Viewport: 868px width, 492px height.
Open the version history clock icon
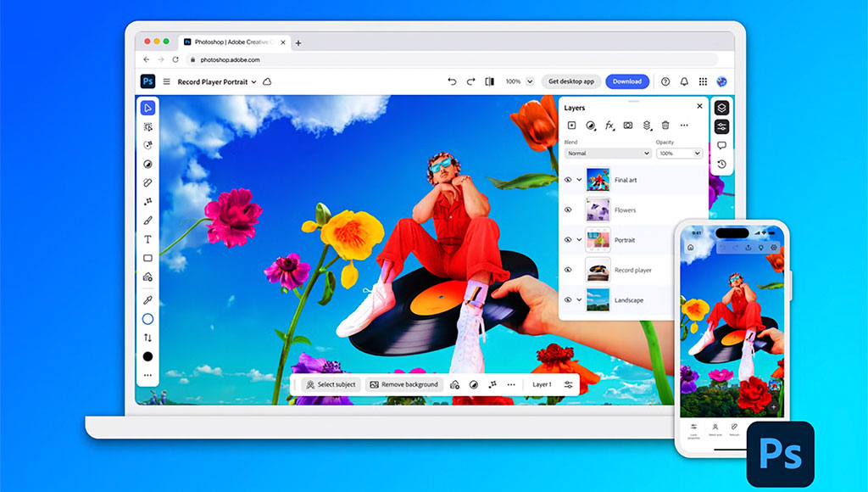tap(721, 164)
